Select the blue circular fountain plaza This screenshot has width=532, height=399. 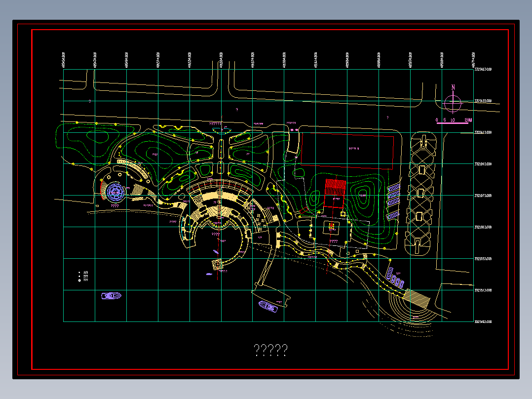pos(115,192)
